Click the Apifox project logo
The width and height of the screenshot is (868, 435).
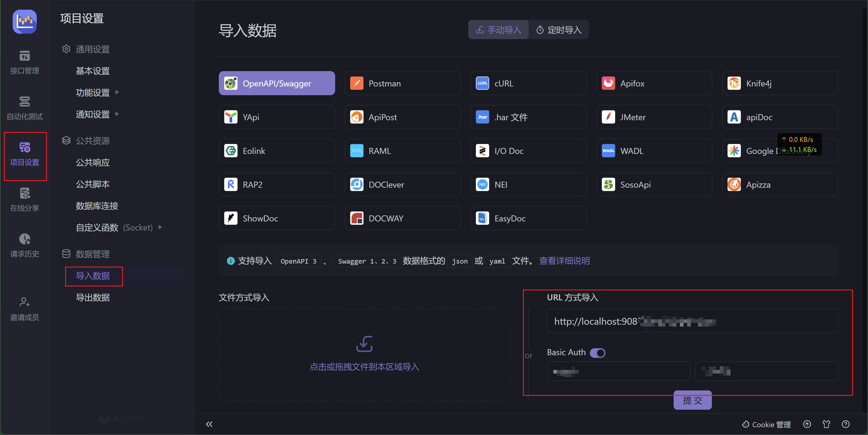point(25,22)
